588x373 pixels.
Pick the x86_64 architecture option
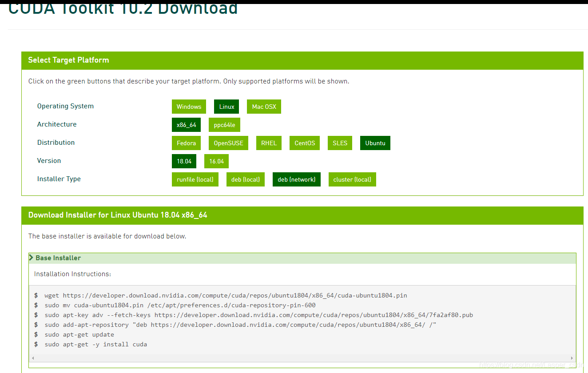[x=186, y=125]
